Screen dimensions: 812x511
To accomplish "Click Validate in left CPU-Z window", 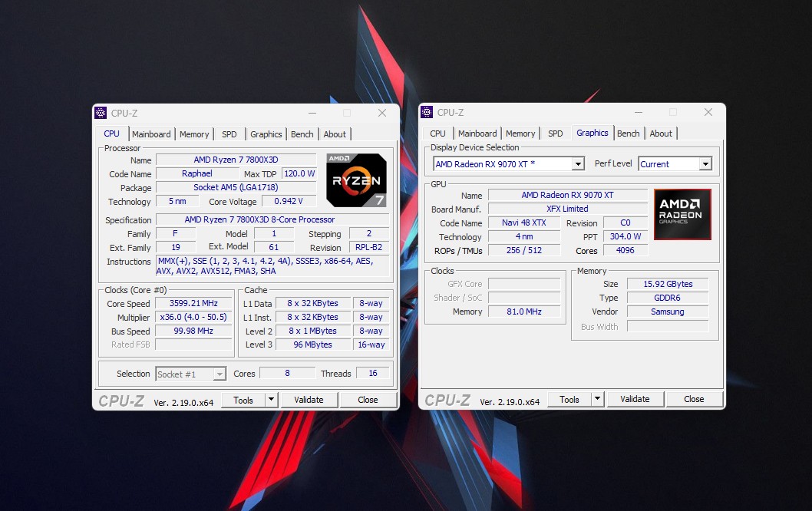I will click(x=309, y=400).
